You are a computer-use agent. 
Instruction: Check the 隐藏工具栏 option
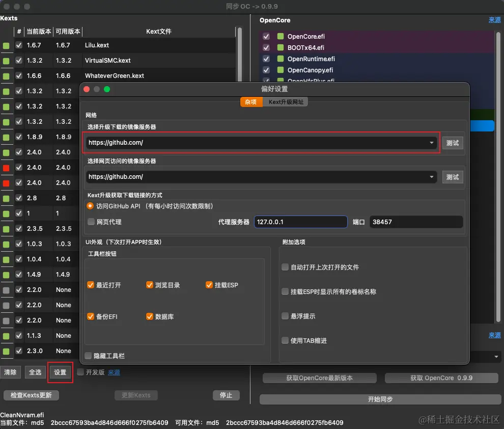pos(89,356)
